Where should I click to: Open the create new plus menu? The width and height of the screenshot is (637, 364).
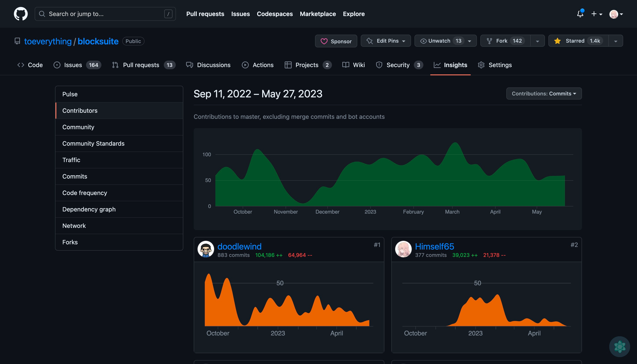[x=597, y=14]
